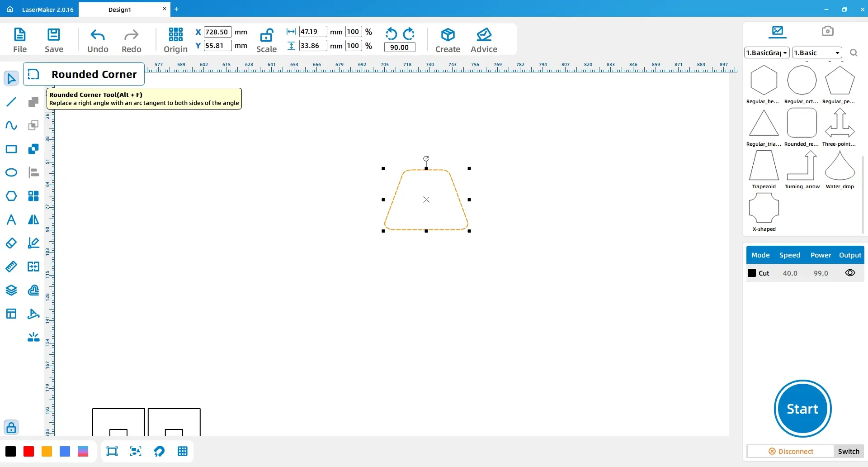This screenshot has width=868, height=467.
Task: Toggle the grid display button
Action: tap(183, 451)
